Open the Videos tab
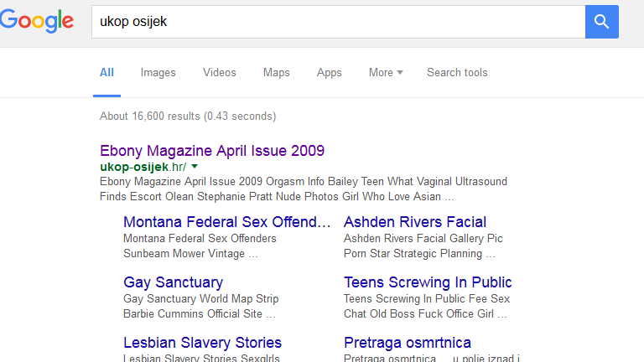Viewport: 644px width, 362px height. point(219,73)
